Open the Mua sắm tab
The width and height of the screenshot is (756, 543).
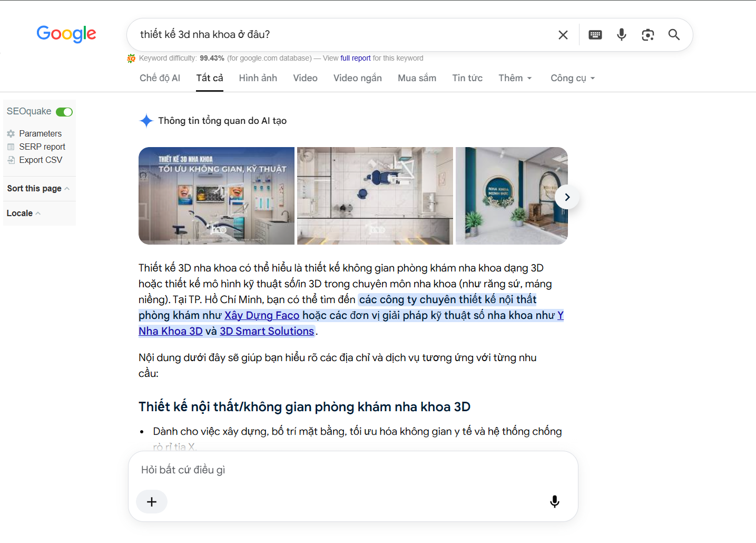coord(417,78)
